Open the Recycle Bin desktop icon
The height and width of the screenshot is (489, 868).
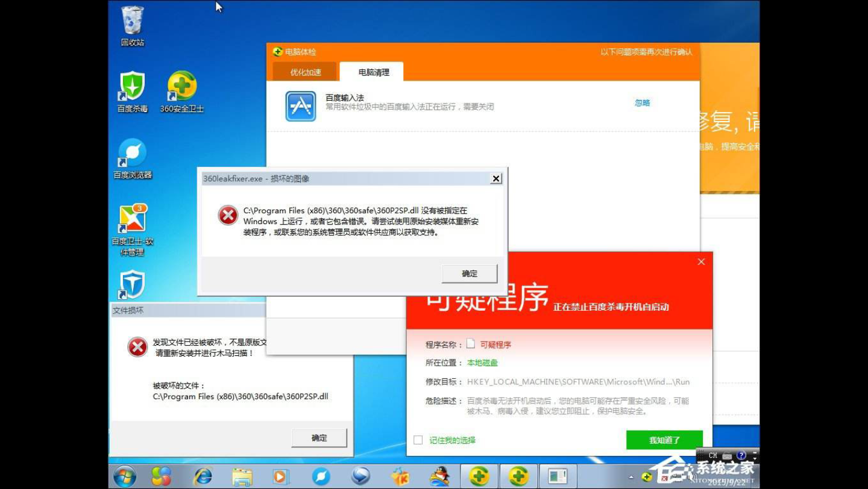click(x=133, y=26)
